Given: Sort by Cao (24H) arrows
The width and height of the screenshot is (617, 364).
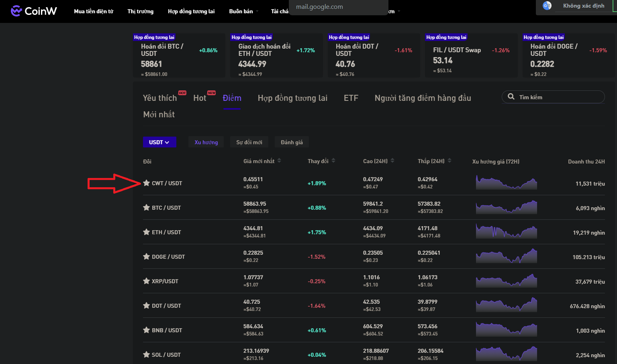Looking at the screenshot, I should [x=392, y=161].
